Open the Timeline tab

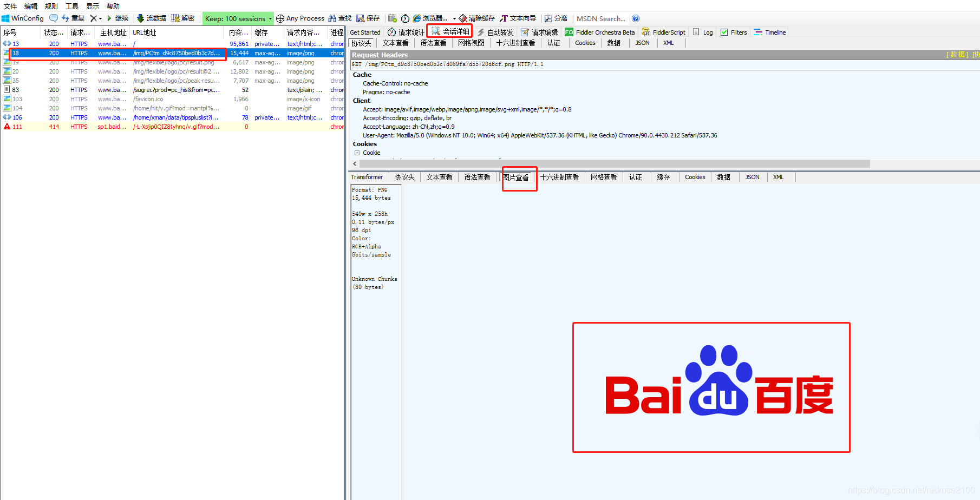[x=770, y=32]
